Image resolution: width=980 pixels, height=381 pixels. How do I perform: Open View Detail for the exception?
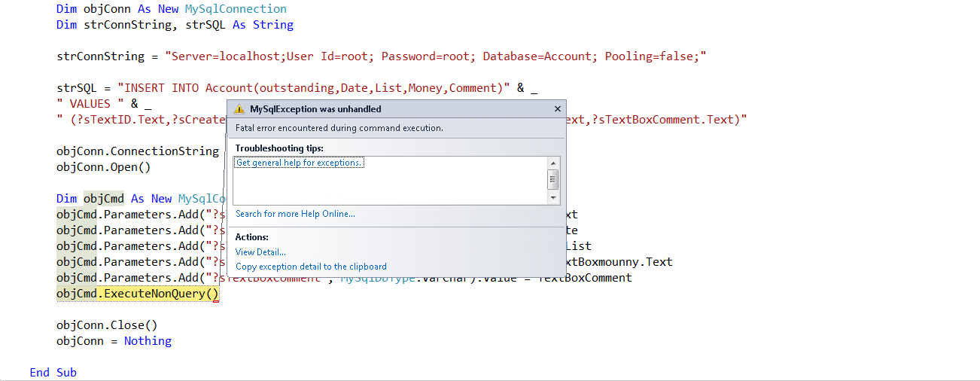click(x=260, y=252)
